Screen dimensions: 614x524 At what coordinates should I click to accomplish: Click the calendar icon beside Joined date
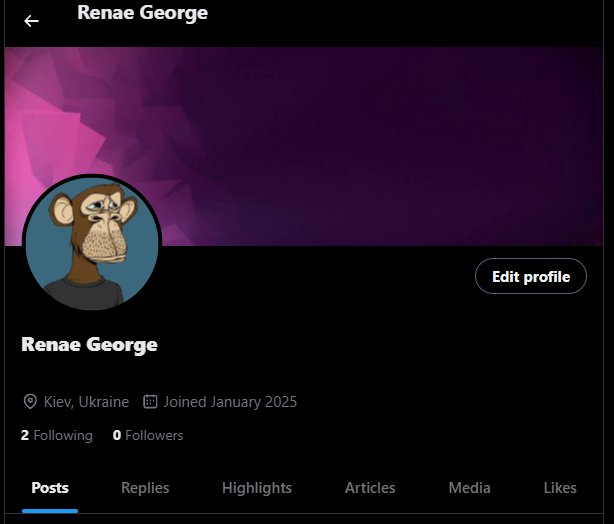[x=150, y=401]
